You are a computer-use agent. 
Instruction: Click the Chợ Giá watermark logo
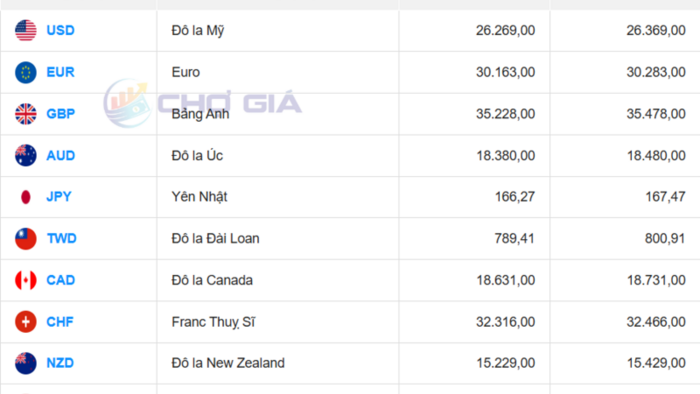[x=203, y=103]
